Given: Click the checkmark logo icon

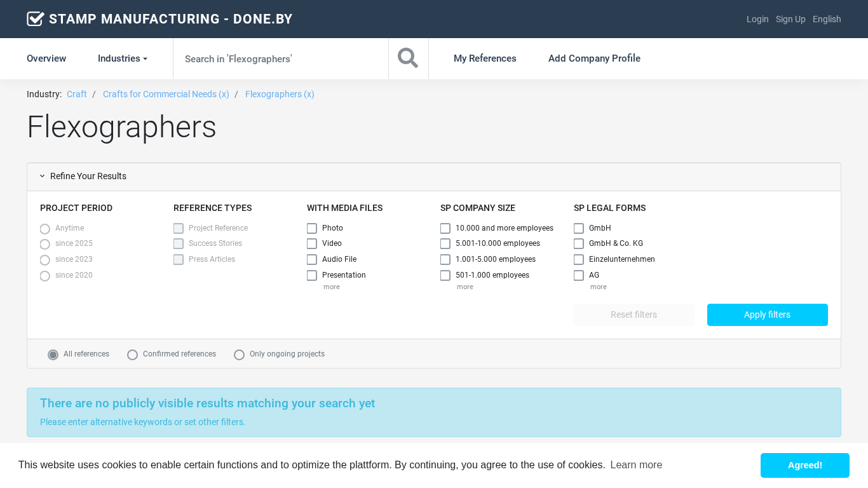Looking at the screenshot, I should (x=36, y=19).
